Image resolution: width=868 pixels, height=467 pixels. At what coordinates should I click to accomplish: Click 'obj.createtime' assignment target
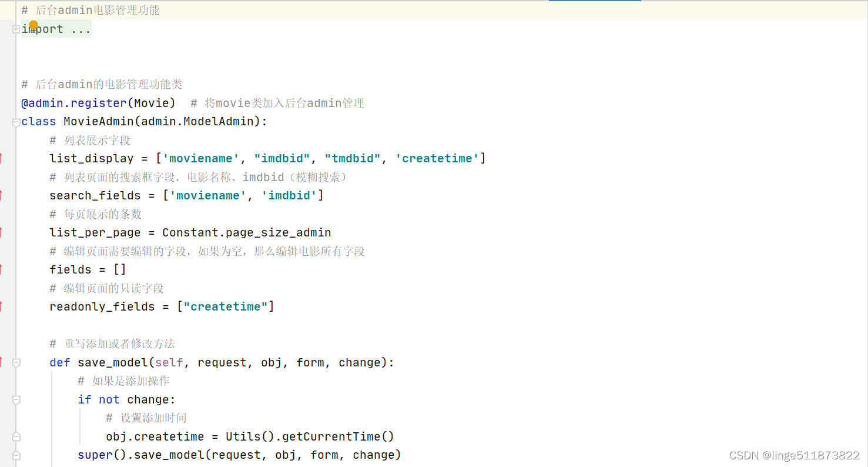[155, 436]
